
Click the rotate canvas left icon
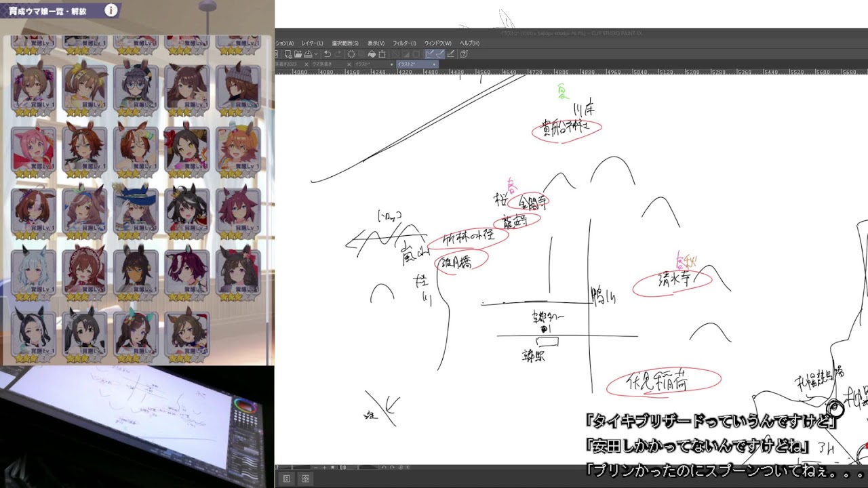[384, 468]
